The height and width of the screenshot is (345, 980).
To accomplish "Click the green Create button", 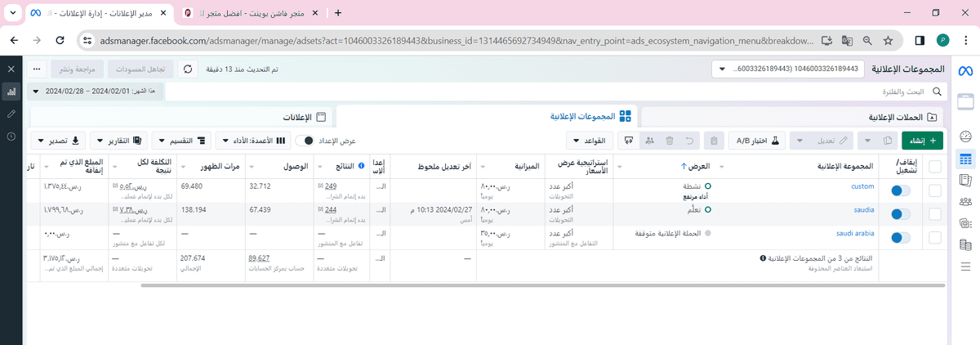I will [922, 141].
